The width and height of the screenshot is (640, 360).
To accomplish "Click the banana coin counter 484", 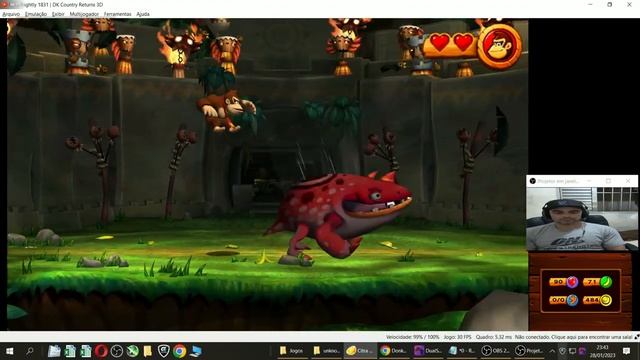I will click(598, 300).
